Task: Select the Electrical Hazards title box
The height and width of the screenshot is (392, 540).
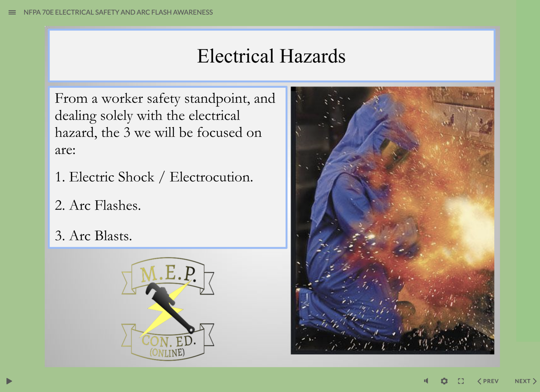Action: (272, 55)
